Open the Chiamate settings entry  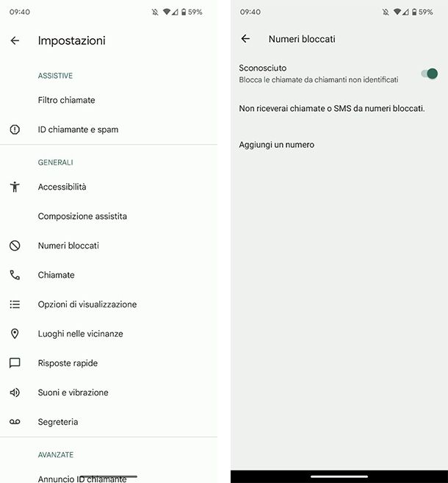57,275
